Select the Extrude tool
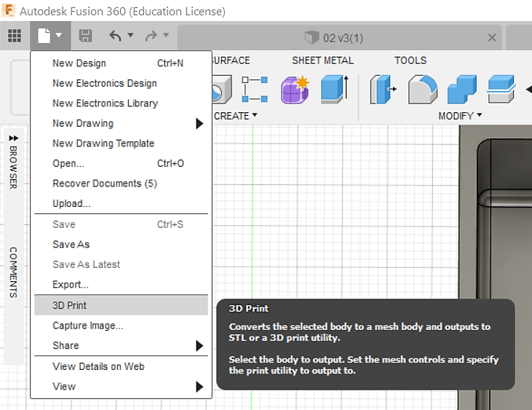The image size is (532, 410). (335, 90)
